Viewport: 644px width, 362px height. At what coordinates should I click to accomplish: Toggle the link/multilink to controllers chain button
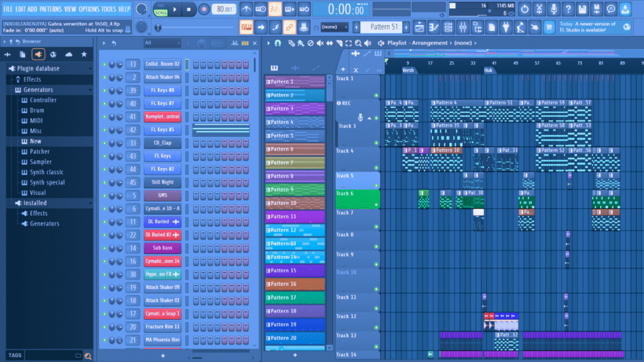[x=289, y=28]
